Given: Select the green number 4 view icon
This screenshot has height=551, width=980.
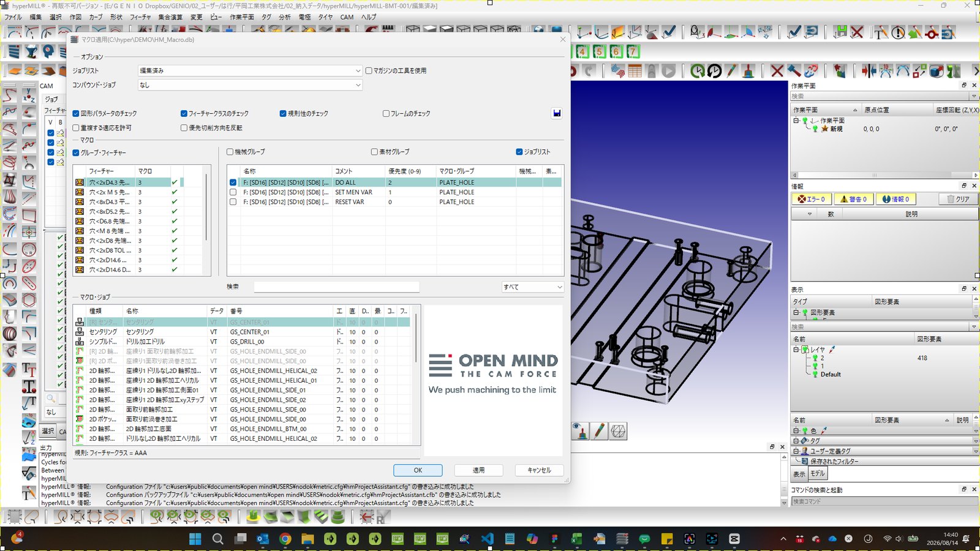Looking at the screenshot, I should pos(582,51).
